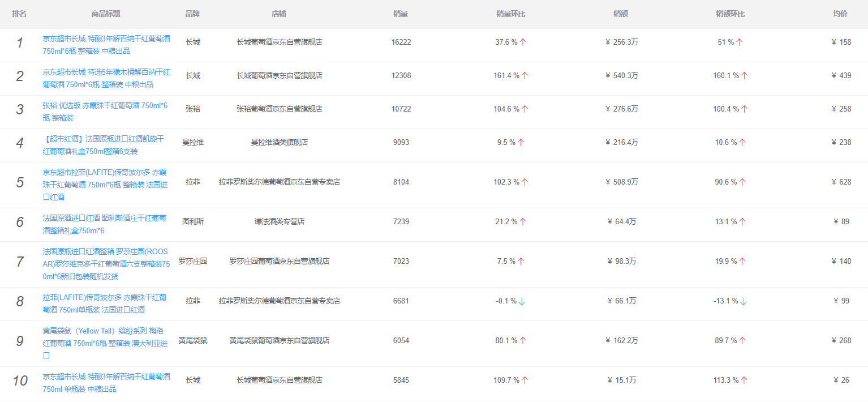Viewport: 868px width, 402px height.
Task: Click the up arrow beside 19.9 %
Action: click(742, 262)
